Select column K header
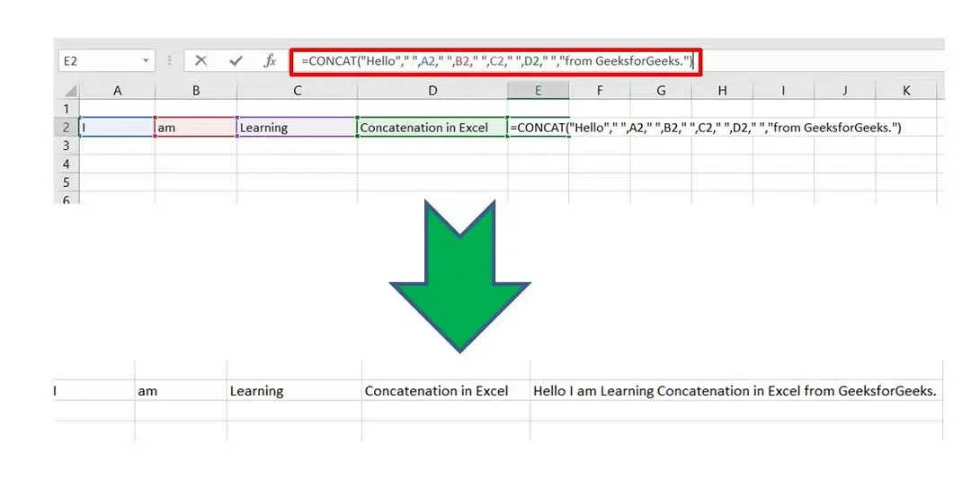This screenshot has height=489, width=980. pyautogui.click(x=906, y=91)
